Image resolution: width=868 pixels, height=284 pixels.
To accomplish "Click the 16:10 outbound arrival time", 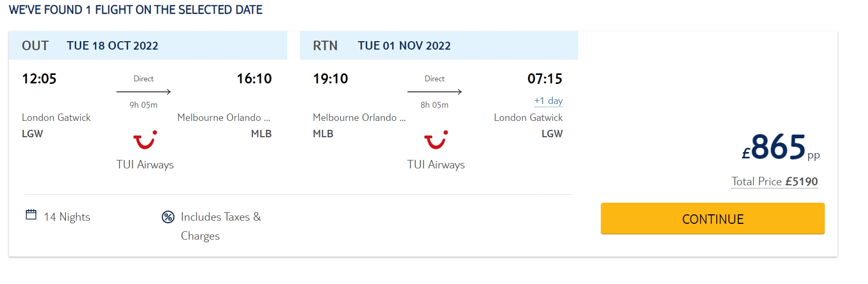I will (x=254, y=79).
